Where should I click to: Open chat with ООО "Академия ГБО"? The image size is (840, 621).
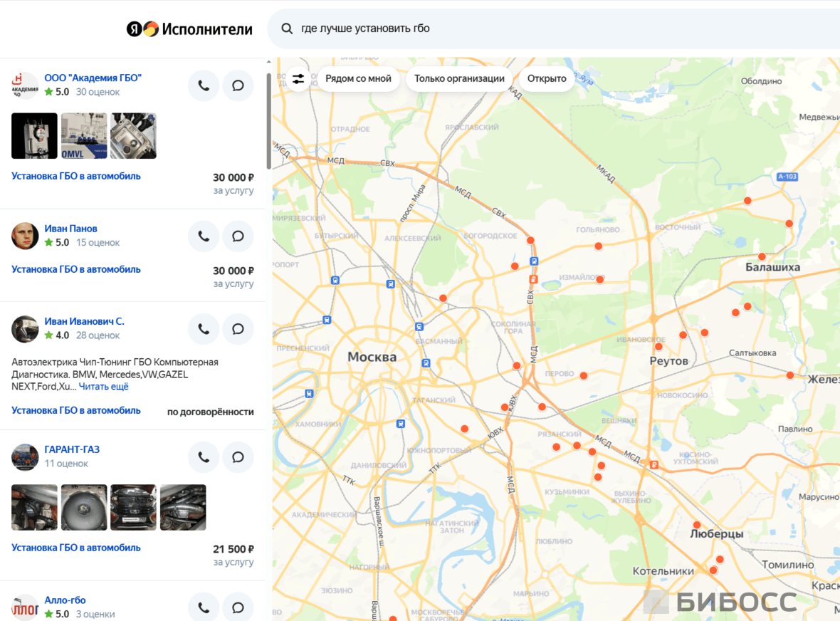[238, 85]
